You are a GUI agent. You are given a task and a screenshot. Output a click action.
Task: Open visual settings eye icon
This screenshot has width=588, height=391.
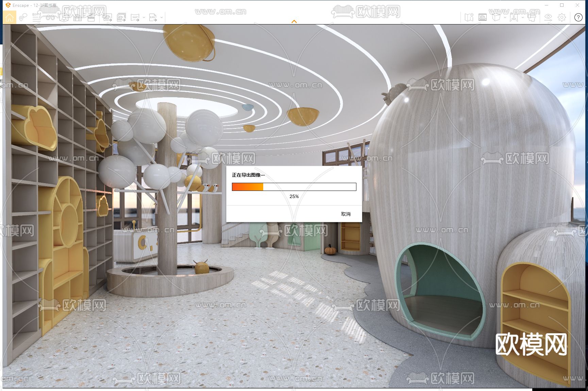(x=548, y=17)
